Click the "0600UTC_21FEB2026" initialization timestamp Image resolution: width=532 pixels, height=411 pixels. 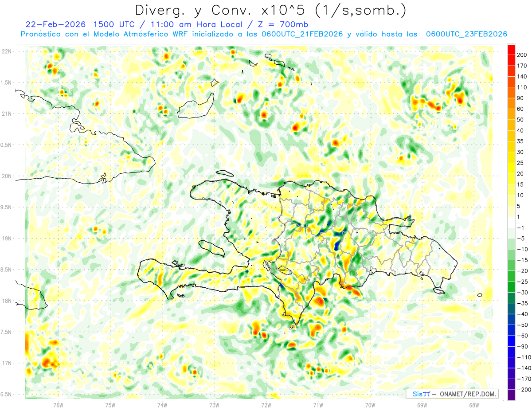coord(302,34)
